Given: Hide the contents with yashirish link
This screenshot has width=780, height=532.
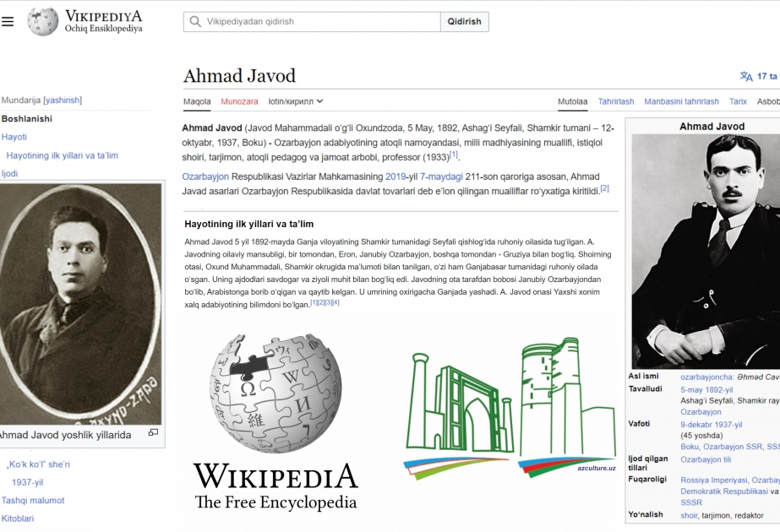Looking at the screenshot, I should [63, 100].
